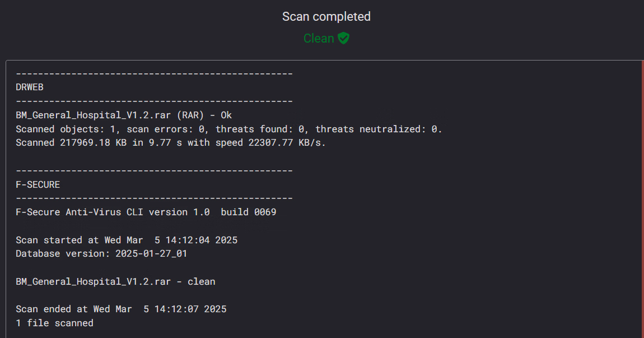
Task: Click the Scanned objects summary line
Action: coord(229,129)
